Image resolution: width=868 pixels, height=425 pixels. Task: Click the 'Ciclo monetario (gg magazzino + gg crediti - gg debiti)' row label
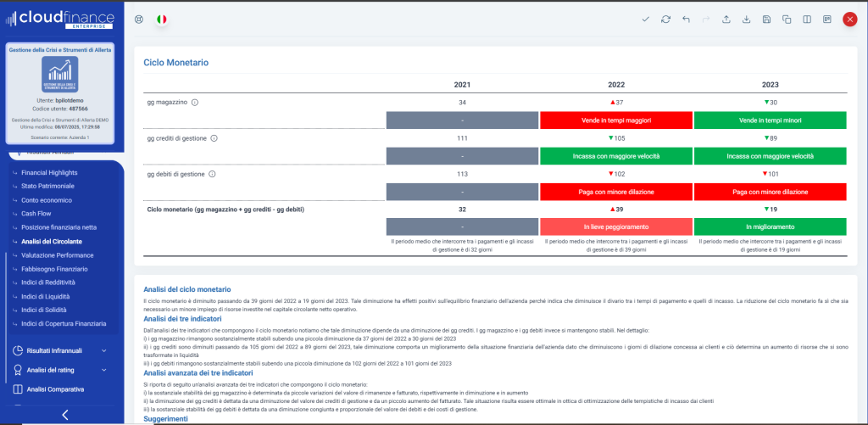click(225, 210)
